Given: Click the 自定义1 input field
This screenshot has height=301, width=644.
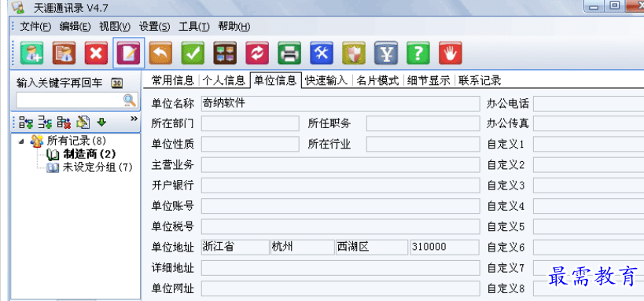Looking at the screenshot, I should tap(588, 144).
